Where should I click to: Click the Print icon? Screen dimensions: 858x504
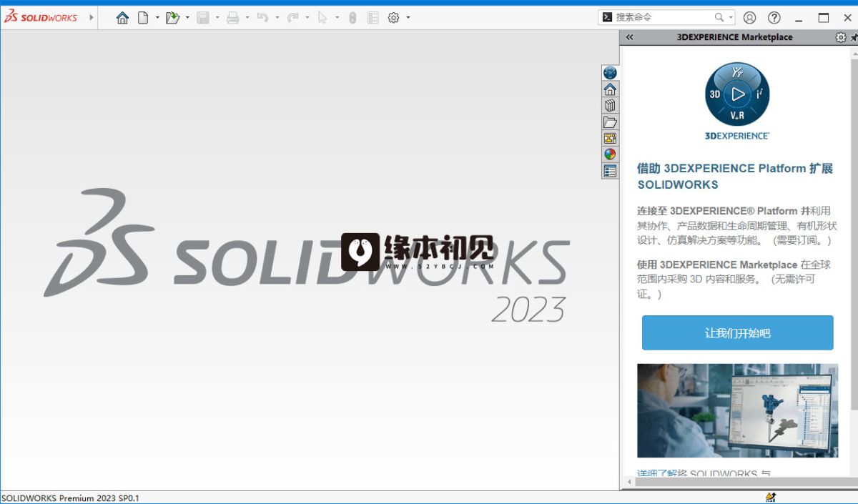(x=233, y=18)
